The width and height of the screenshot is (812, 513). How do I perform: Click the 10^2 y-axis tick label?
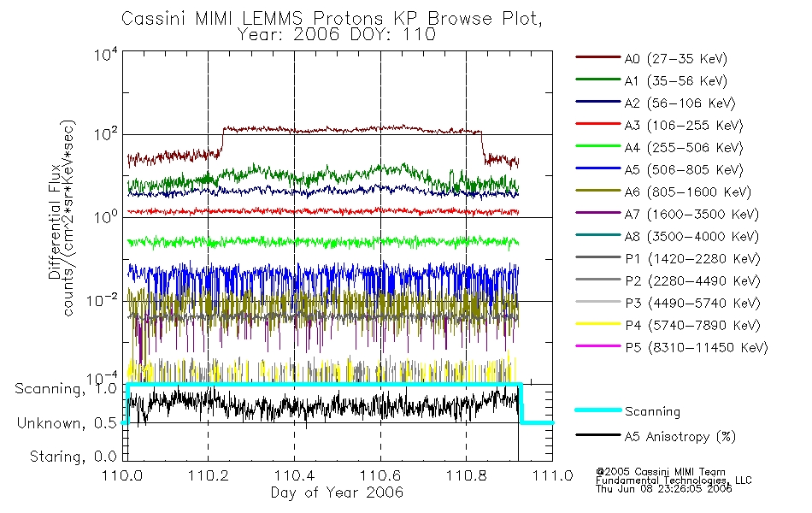pos(106,135)
